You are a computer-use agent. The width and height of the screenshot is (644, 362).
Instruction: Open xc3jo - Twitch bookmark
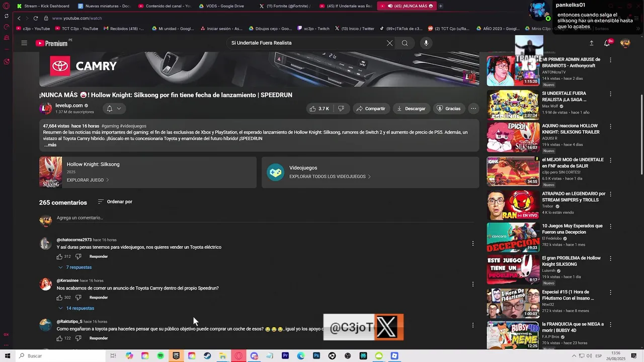pyautogui.click(x=313, y=29)
